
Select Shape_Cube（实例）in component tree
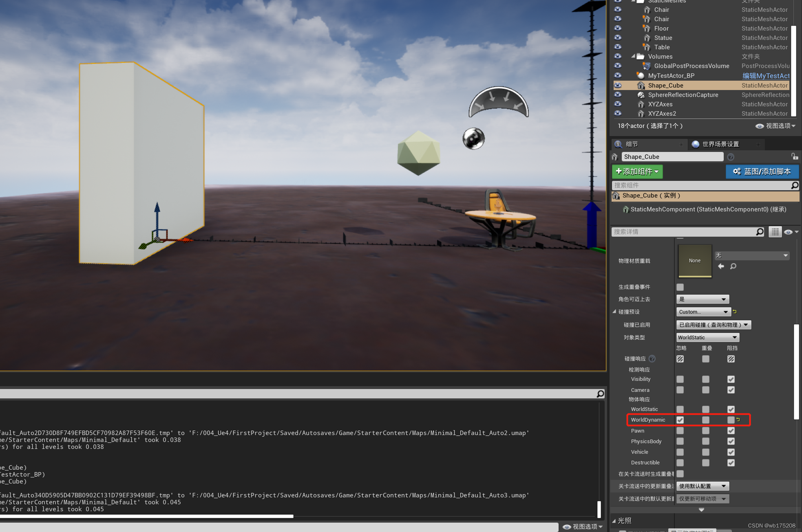click(705, 196)
